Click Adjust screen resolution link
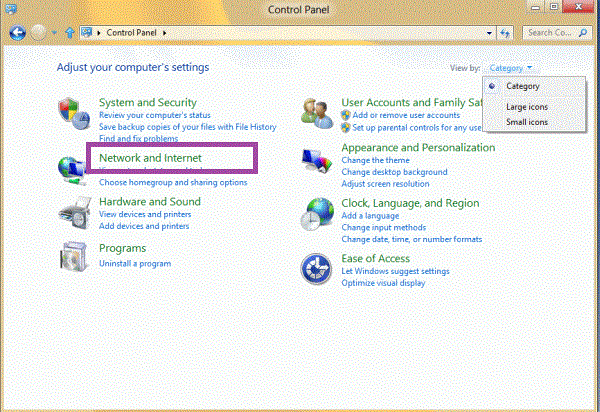Image resolution: width=600 pixels, height=412 pixels. pos(385,184)
